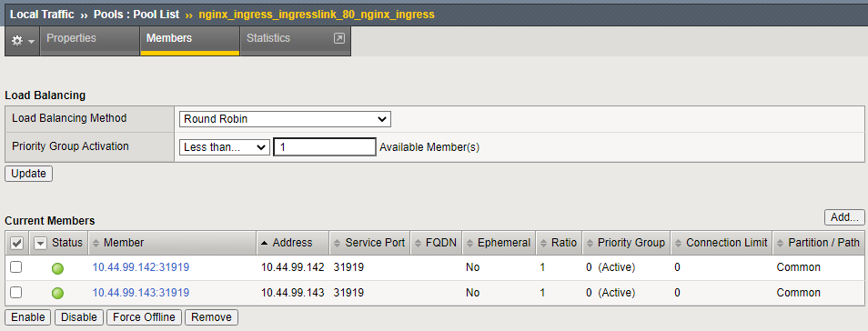Click Pools : Pool List breadcrumb
Viewport: 868px width, 331px height.
(136, 15)
